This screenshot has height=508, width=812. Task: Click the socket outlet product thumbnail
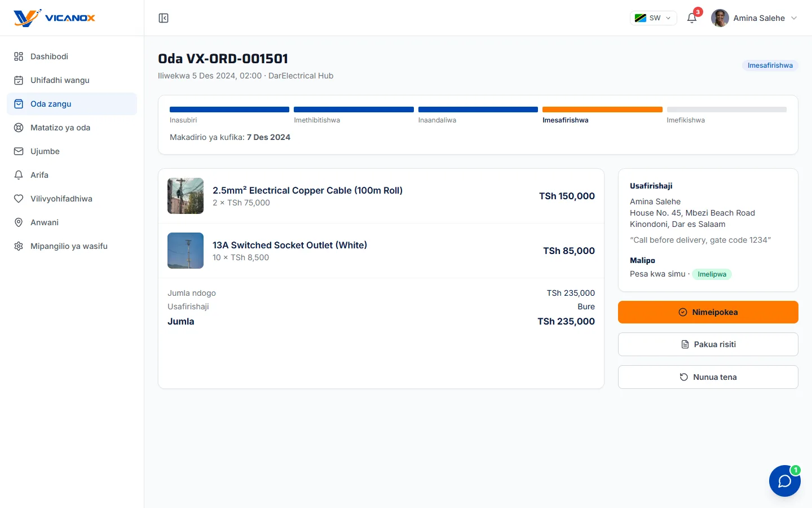pos(186,251)
